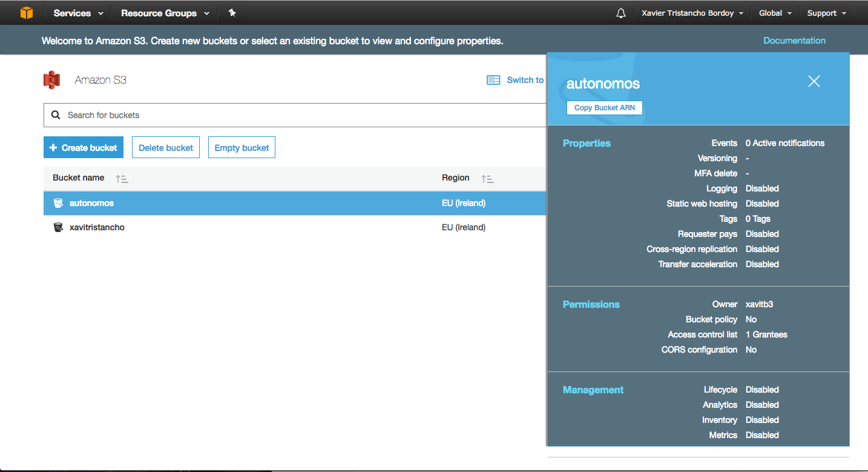Copy Bucket ARN for autonomos
868x472 pixels.
coord(605,107)
